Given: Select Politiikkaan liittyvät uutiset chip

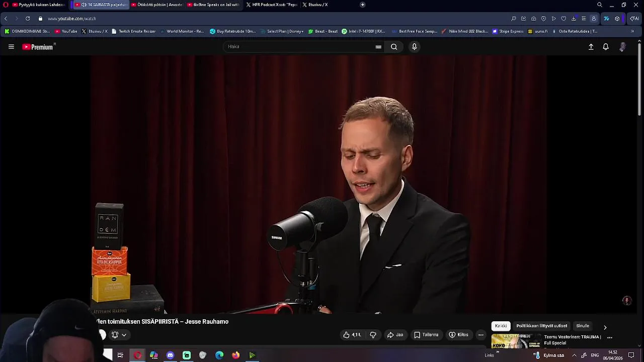Looking at the screenshot, I should tap(541, 326).
